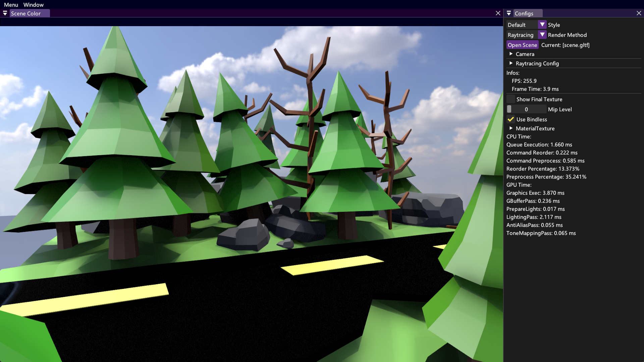
Task: Enable the Show Final Texture checkbox
Action: click(511, 99)
